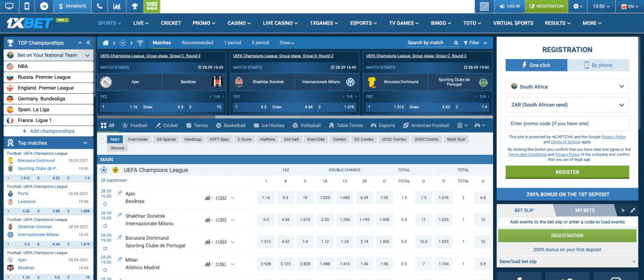Collapse the bet type filter row toggle
This screenshot has width=644, height=280.
[x=103, y=140]
